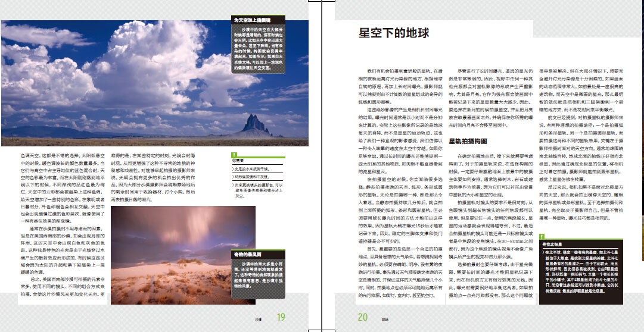Click the green exclamation icon above 你需要 checklist
The width and height of the screenshot is (644, 332).
pos(234,154)
